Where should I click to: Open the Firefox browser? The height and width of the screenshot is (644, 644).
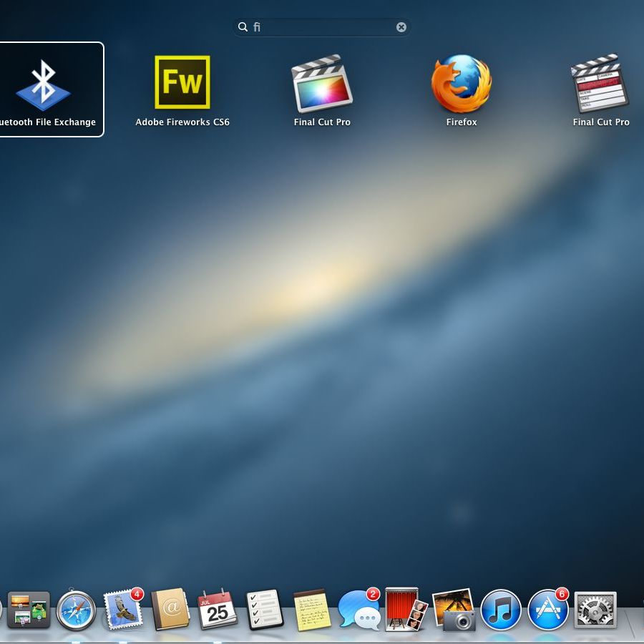(462, 84)
